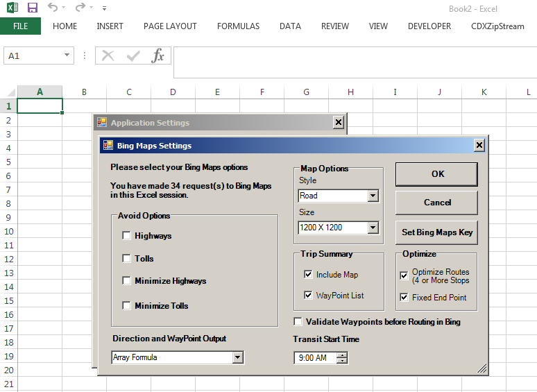
Task: Click the formula bar Cancel X icon
Action: tap(108, 56)
